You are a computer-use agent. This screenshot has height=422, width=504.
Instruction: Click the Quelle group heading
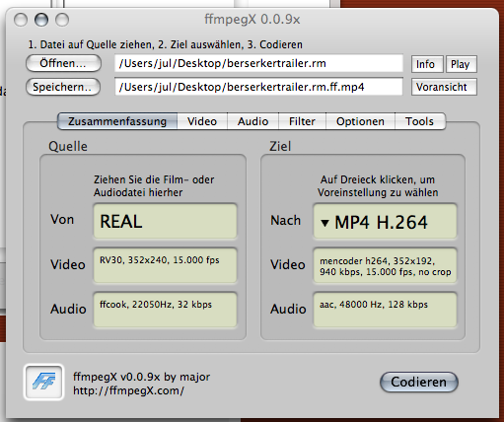[x=68, y=146]
